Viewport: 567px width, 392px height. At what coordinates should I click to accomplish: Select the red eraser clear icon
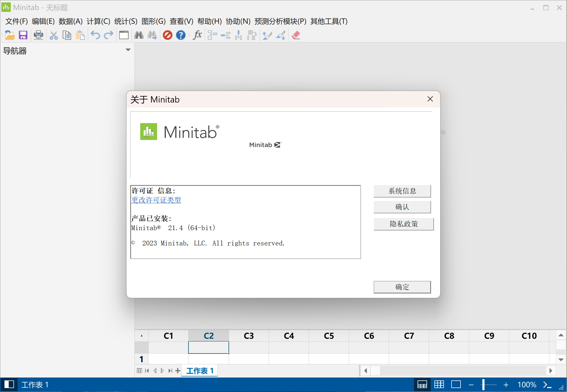tap(296, 35)
